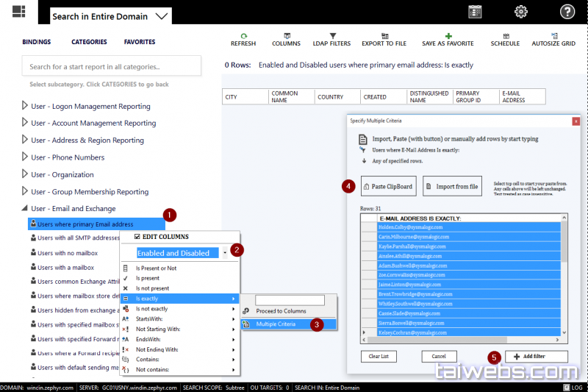Select Multiple Criteria menu entry

(276, 324)
